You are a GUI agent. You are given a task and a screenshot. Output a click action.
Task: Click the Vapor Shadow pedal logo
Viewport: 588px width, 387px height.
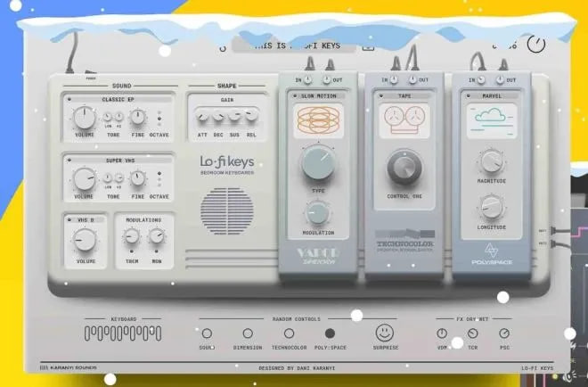(x=318, y=257)
